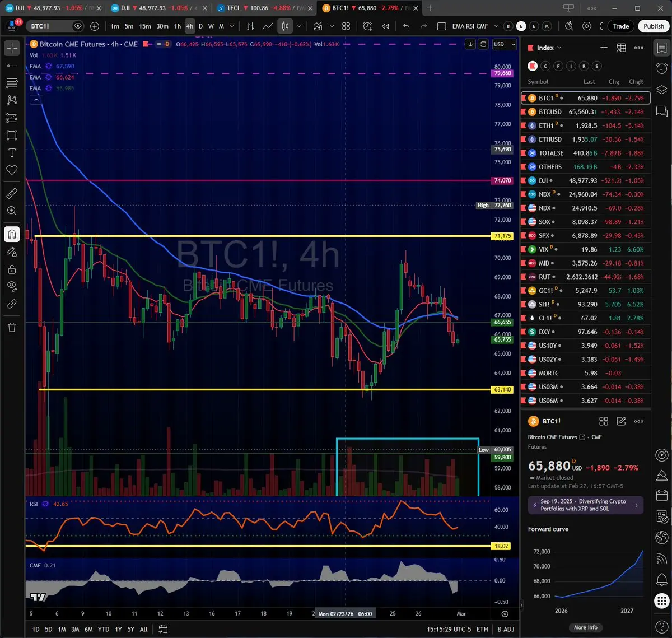Click the 15:15:29 UTC-5 timezone
Screen dimensions: 672x638
(x=449, y=630)
